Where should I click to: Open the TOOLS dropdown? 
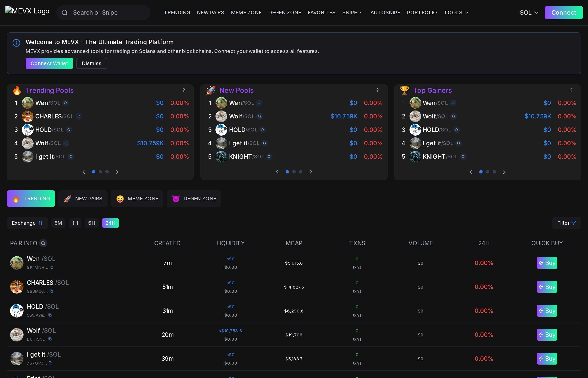tap(456, 13)
